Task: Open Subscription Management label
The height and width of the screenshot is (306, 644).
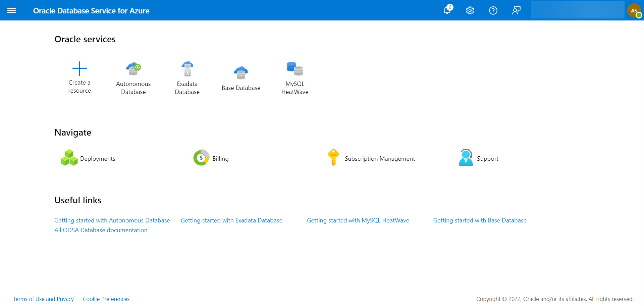Action: click(x=380, y=159)
